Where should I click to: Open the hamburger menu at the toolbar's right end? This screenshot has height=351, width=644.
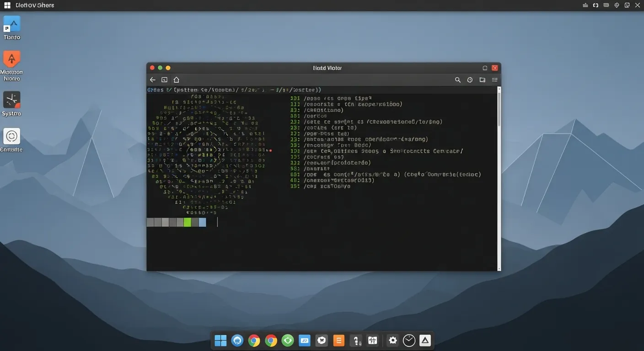click(494, 80)
